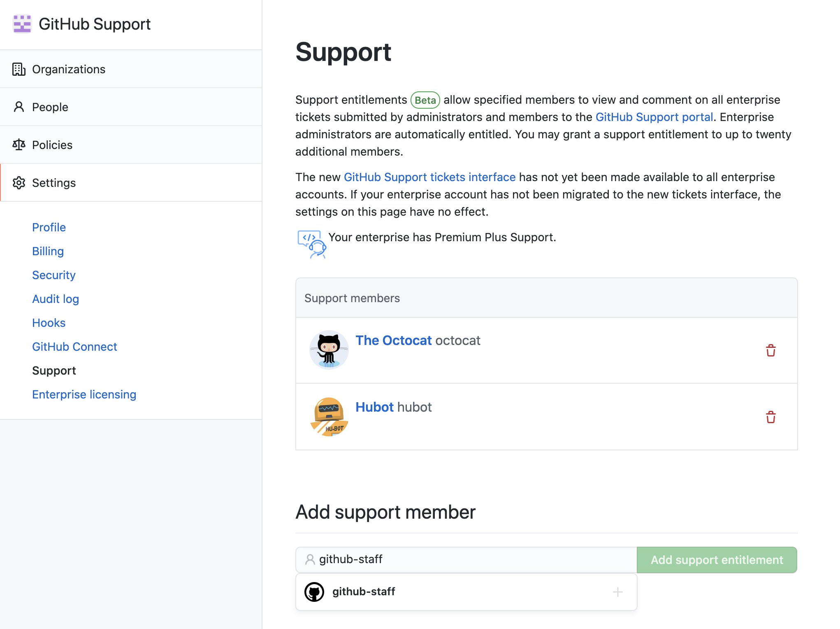Screen dimensions: 840x629
Task: Click the People person icon
Action: coord(19,107)
